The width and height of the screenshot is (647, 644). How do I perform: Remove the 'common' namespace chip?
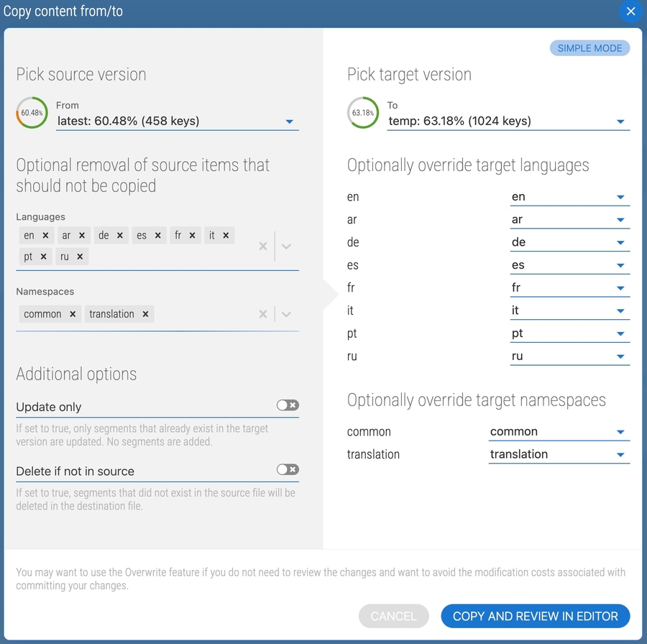73,314
